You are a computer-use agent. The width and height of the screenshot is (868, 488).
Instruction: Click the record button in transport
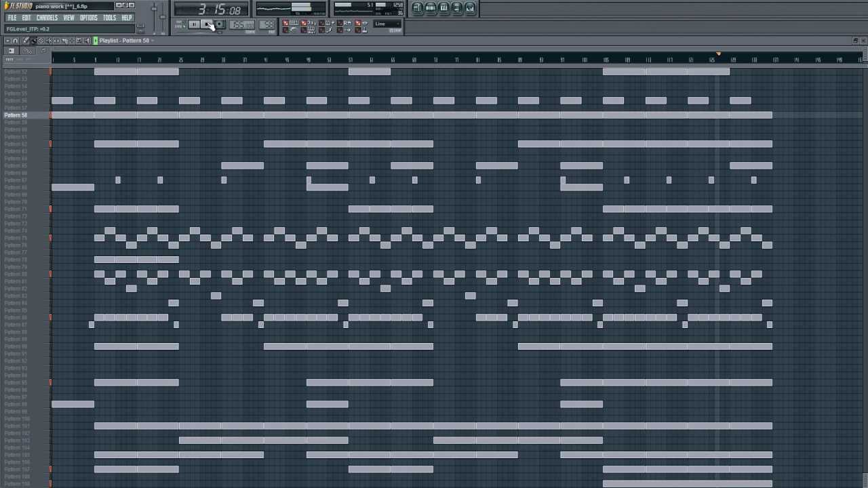(219, 24)
